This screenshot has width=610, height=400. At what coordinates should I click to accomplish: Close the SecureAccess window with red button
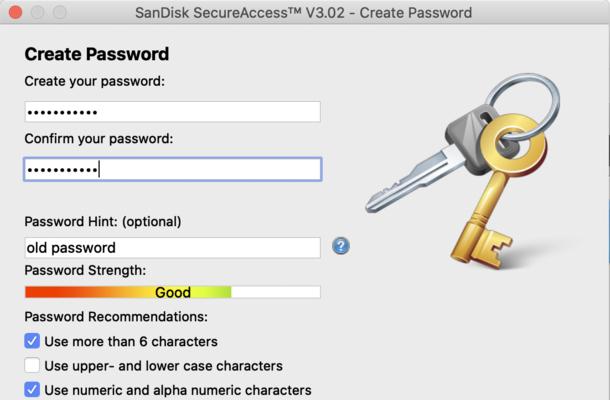[16, 12]
